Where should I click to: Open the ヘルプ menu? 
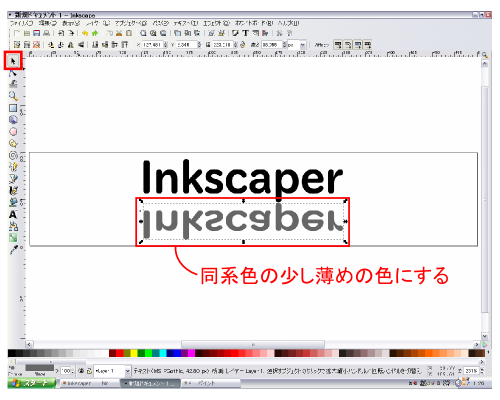(x=289, y=23)
